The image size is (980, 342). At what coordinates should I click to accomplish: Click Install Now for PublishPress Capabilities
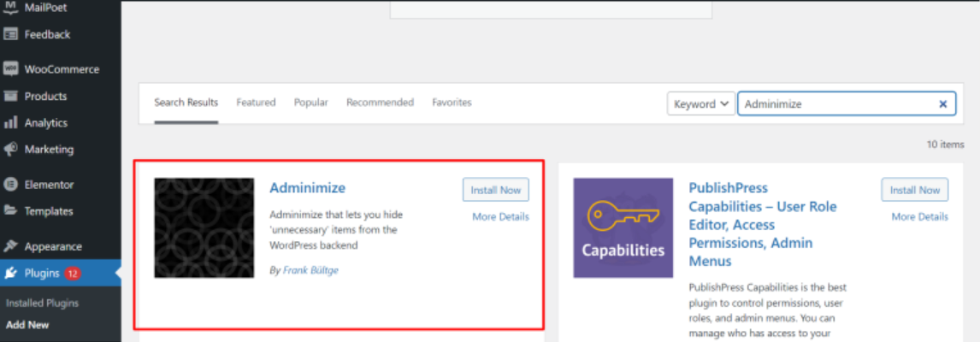[914, 190]
